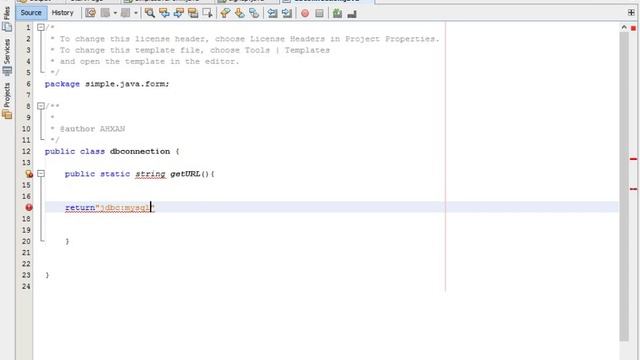Go to the next search occurrence icon

tap(178, 13)
